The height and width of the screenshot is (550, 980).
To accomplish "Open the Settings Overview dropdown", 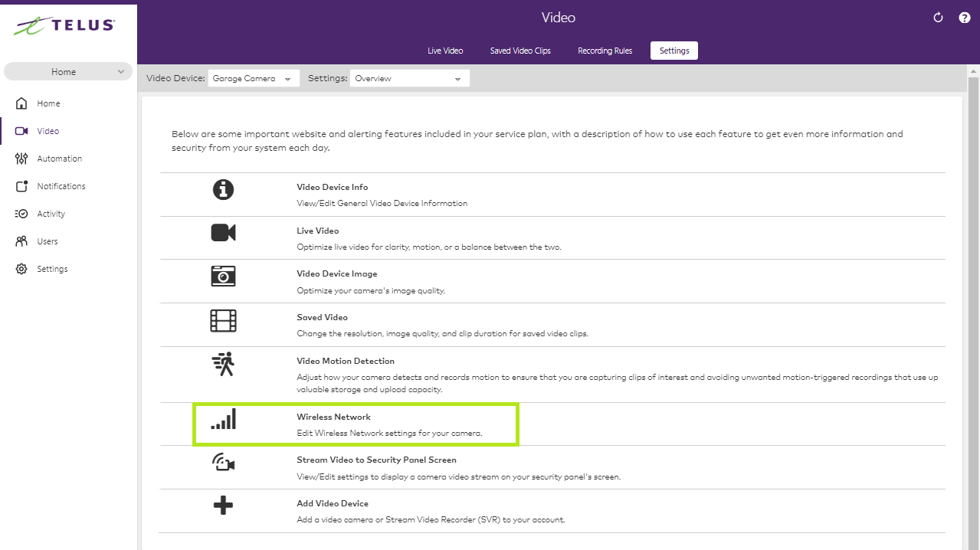I will point(410,78).
